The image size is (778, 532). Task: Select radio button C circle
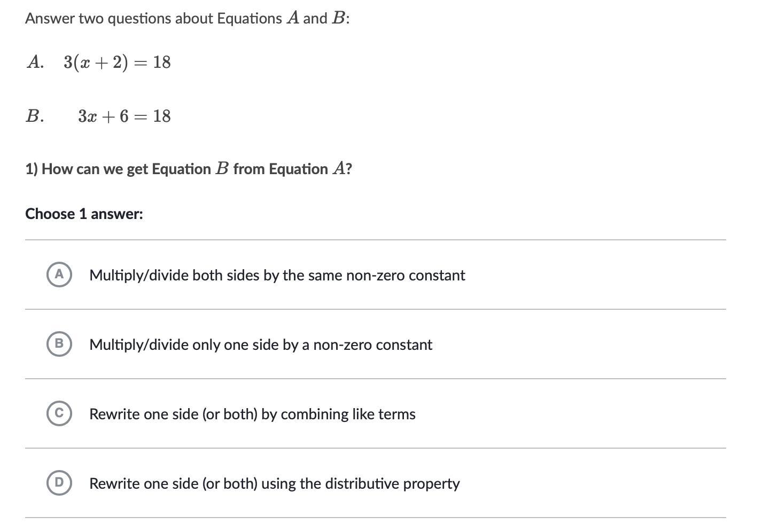click(59, 413)
